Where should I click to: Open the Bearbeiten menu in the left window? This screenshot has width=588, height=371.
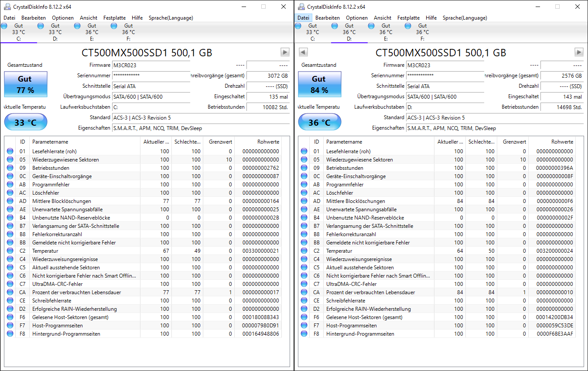34,18
